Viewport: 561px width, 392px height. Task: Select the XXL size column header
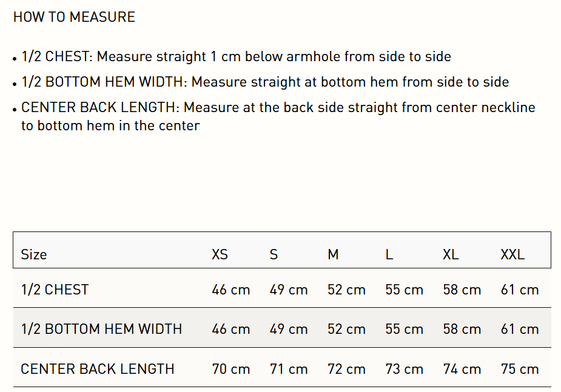pos(512,254)
